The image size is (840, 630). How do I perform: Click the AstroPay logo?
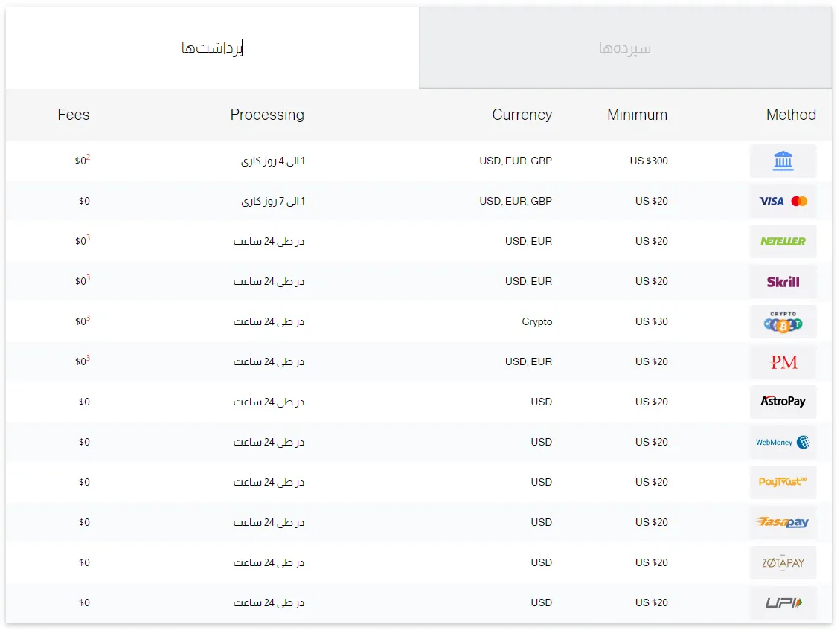pyautogui.click(x=783, y=402)
